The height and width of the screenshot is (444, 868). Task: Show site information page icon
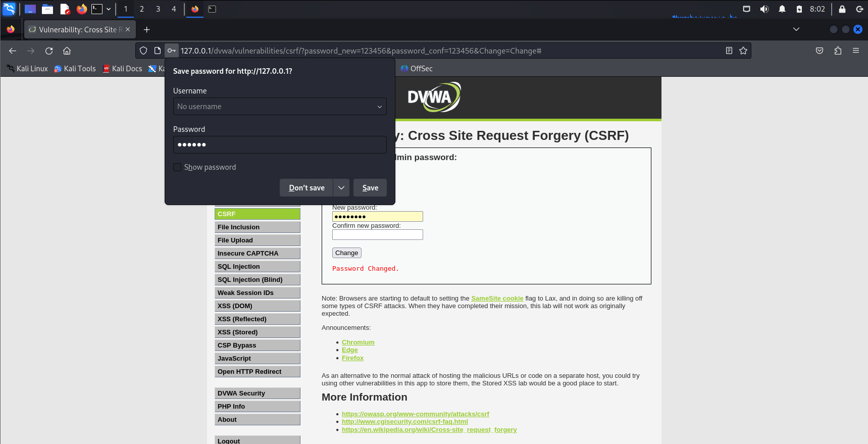158,51
